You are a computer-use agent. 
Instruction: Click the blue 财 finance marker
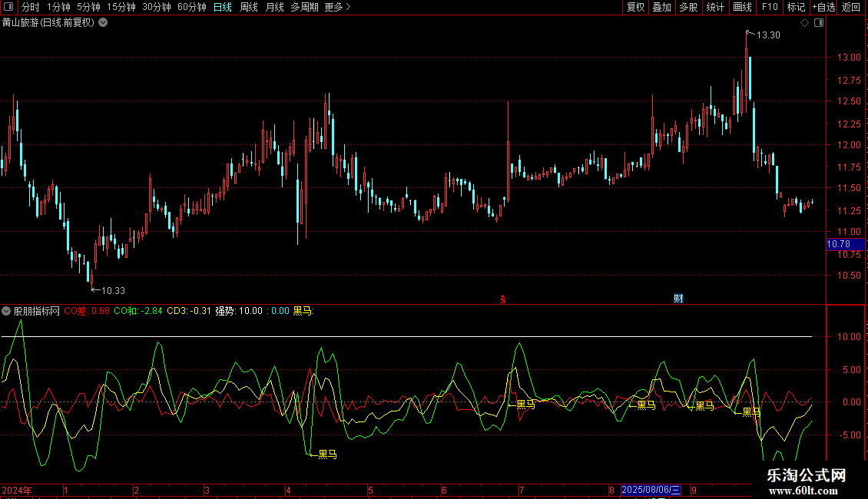tap(678, 299)
